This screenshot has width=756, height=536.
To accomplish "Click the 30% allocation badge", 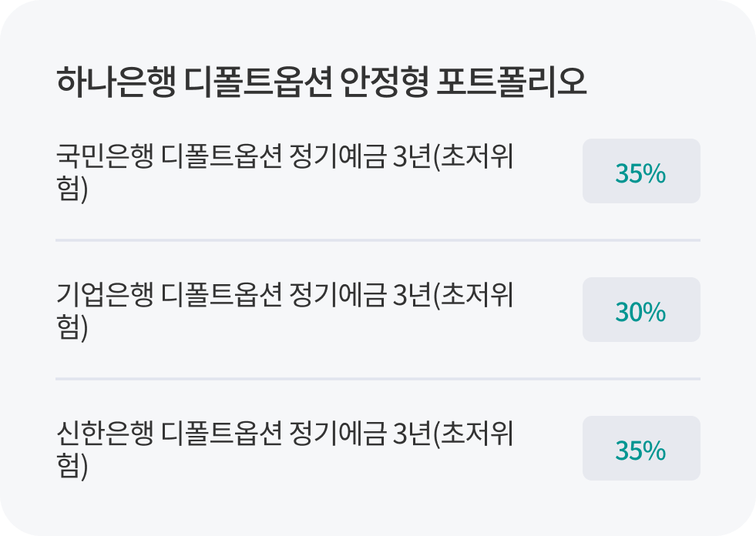I will pyautogui.click(x=640, y=311).
